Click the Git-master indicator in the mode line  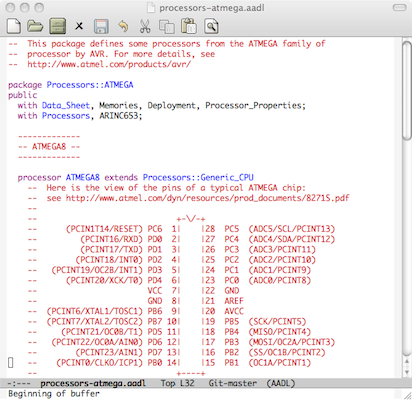click(233, 383)
